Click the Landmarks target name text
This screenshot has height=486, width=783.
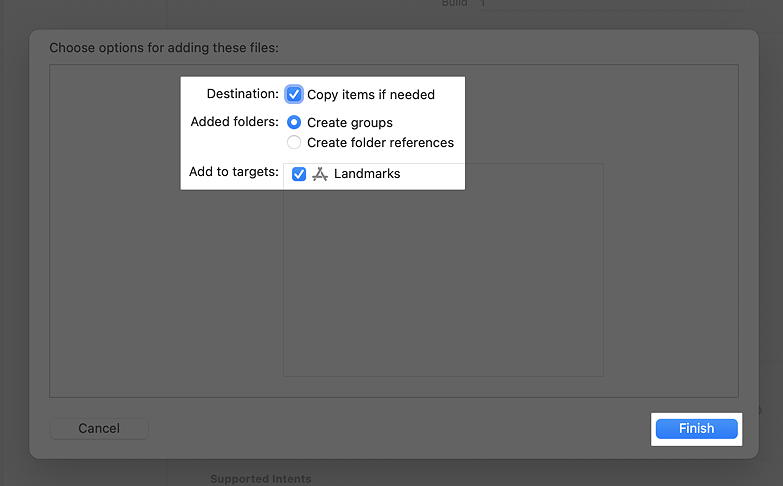[x=367, y=173]
